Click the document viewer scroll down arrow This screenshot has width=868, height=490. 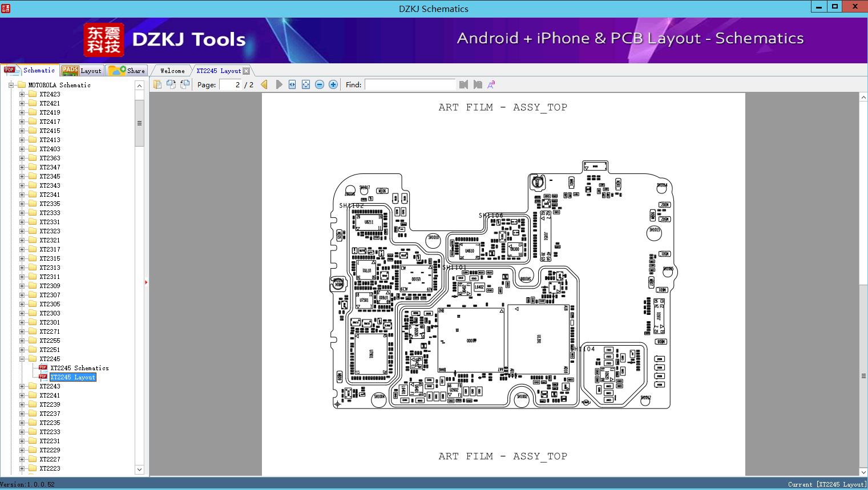863,472
